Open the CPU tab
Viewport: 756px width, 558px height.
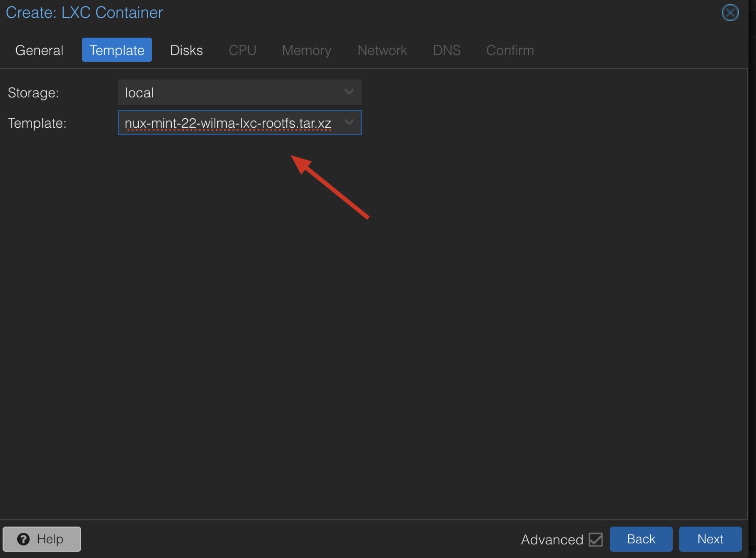242,50
